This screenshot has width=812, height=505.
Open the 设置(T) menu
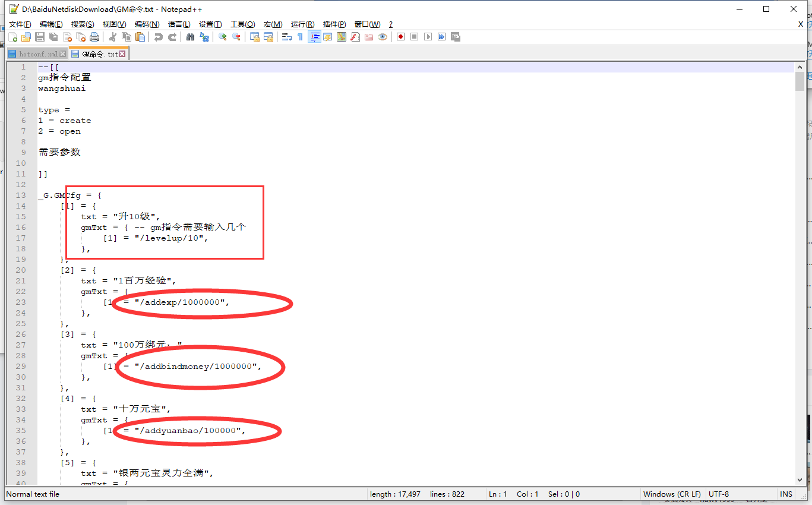coord(210,24)
